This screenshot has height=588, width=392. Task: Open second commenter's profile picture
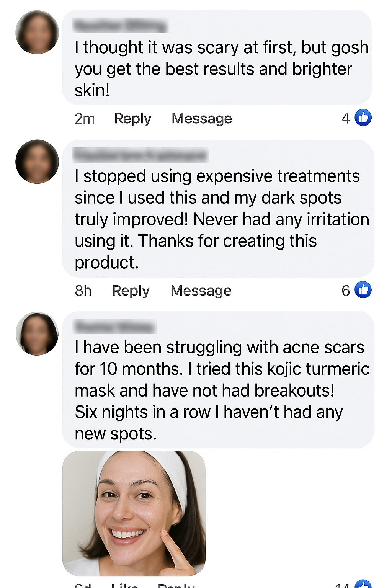[37, 162]
